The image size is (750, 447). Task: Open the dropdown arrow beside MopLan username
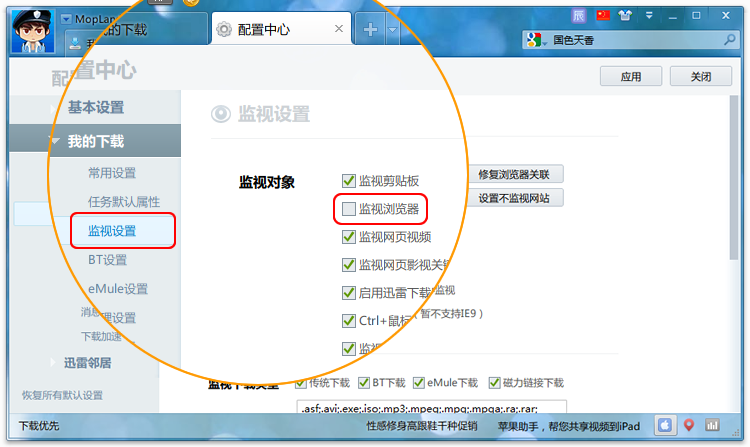(66, 19)
